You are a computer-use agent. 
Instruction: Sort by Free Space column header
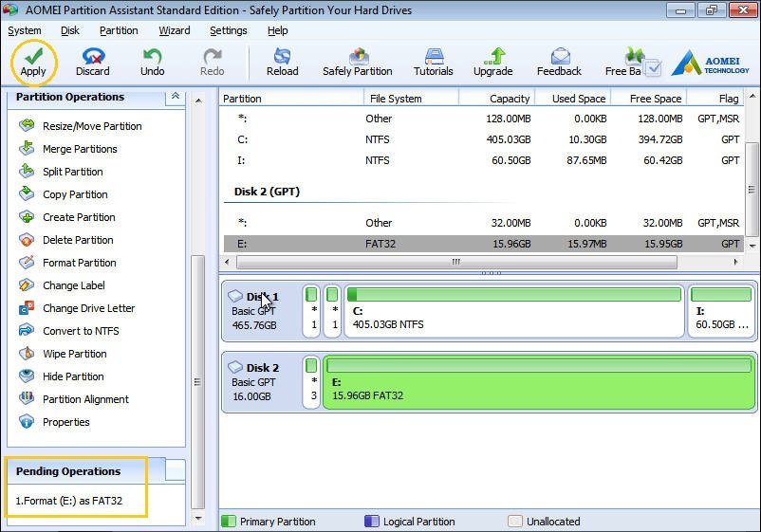649,99
